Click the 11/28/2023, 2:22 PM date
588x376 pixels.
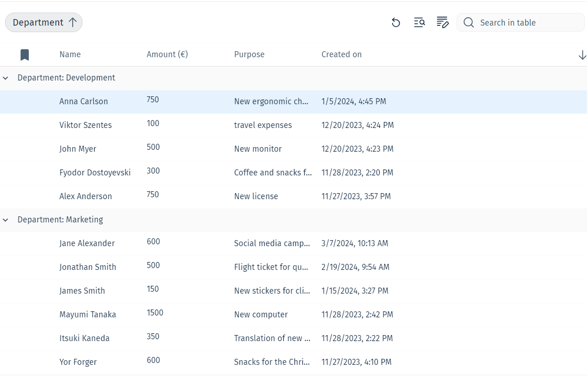point(357,338)
